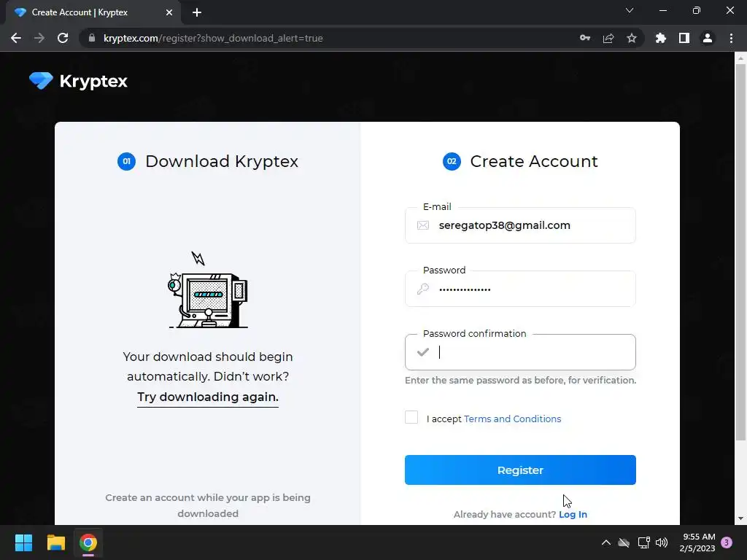Click the Download Kryptex heading
Image resolution: width=747 pixels, height=560 pixels.
pyautogui.click(x=222, y=161)
